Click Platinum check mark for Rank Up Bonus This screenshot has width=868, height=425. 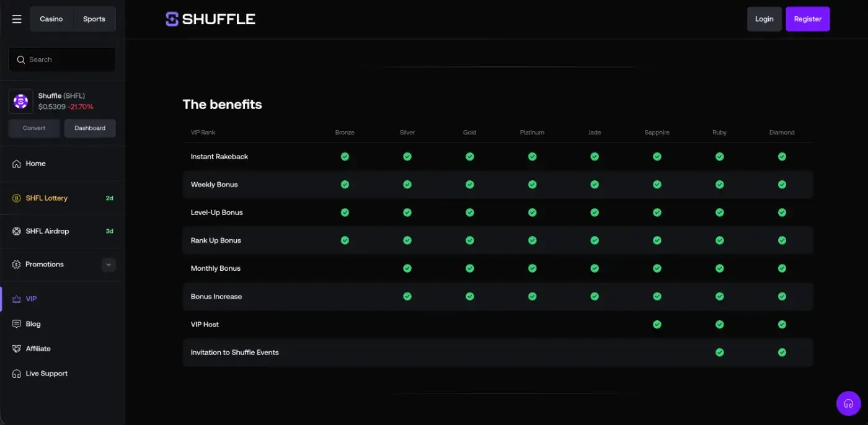coord(532,240)
